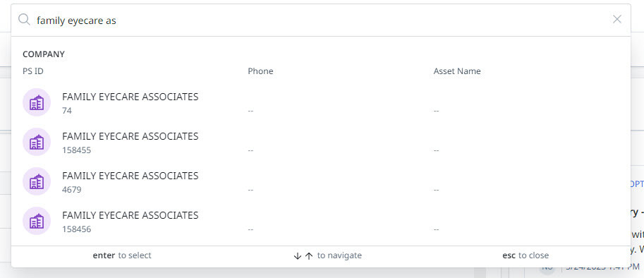Select FAMILY EYECARE ASSOCIATES with ID 74

[321, 102]
